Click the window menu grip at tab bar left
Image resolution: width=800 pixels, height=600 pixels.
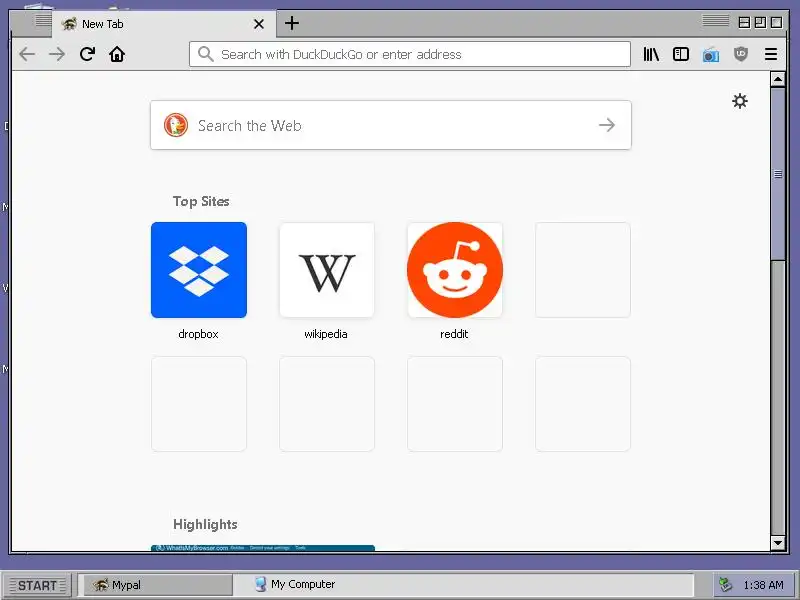point(43,20)
